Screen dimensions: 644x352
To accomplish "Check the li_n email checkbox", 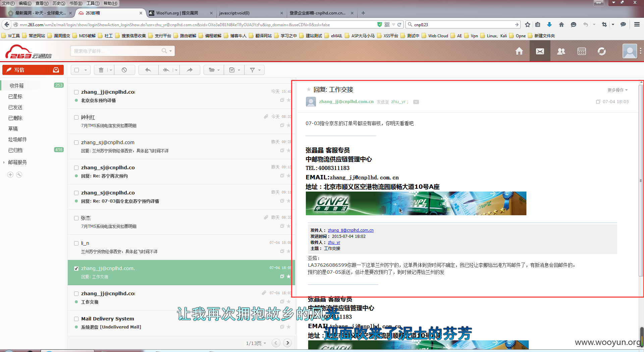I will [x=76, y=243].
